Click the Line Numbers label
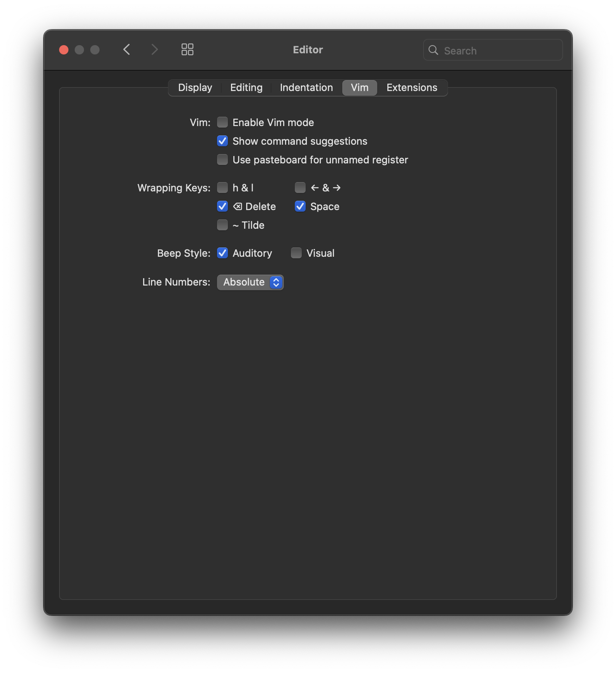 click(176, 282)
